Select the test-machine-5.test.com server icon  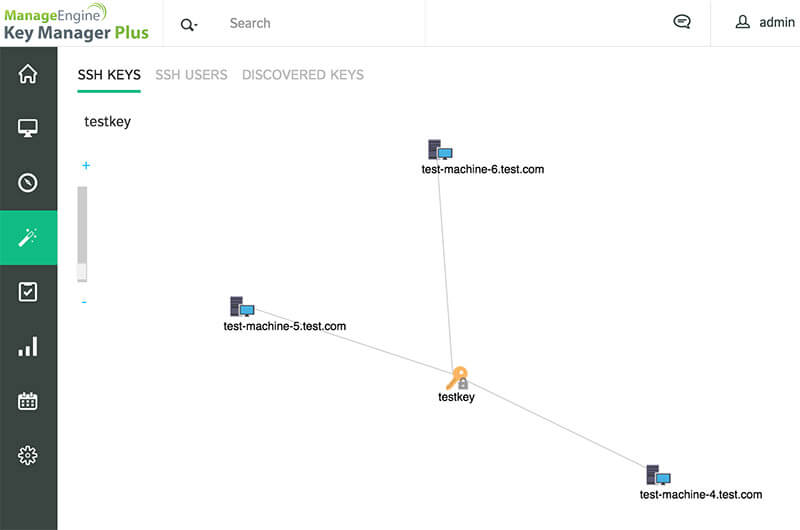coord(242,306)
